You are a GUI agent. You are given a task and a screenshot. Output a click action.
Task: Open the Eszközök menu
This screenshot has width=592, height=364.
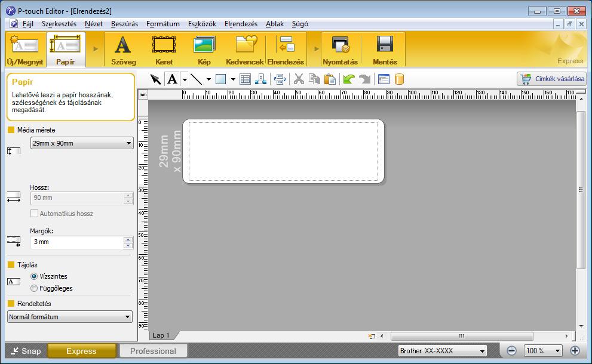tap(203, 24)
